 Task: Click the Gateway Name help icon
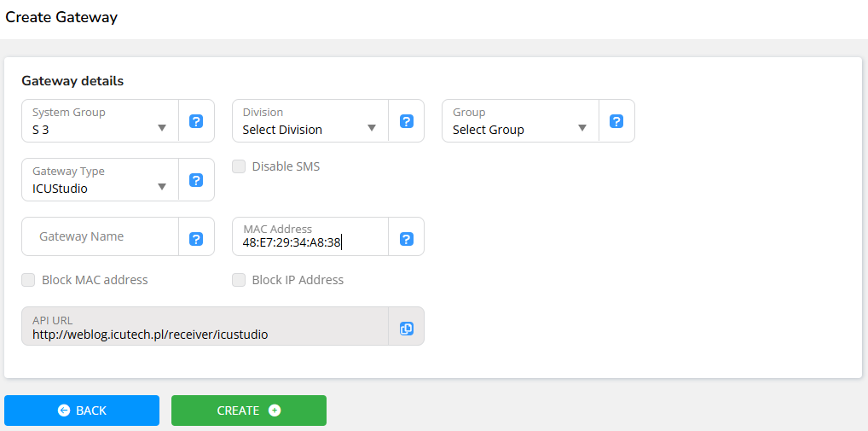pos(196,239)
